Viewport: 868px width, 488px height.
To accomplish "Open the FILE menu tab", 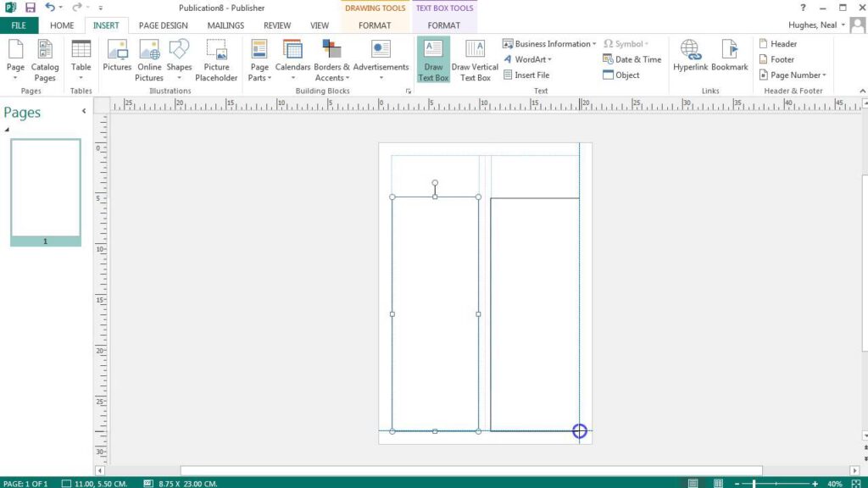I will coord(19,25).
